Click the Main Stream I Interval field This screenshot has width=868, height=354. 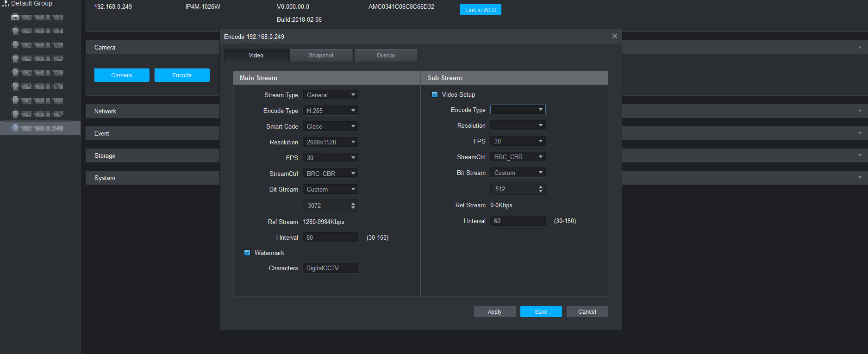331,237
